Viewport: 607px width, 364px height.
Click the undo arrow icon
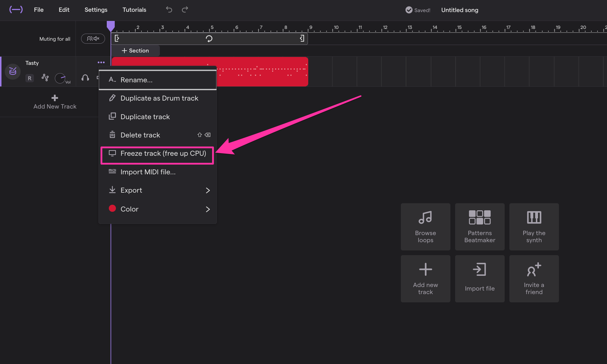click(169, 10)
